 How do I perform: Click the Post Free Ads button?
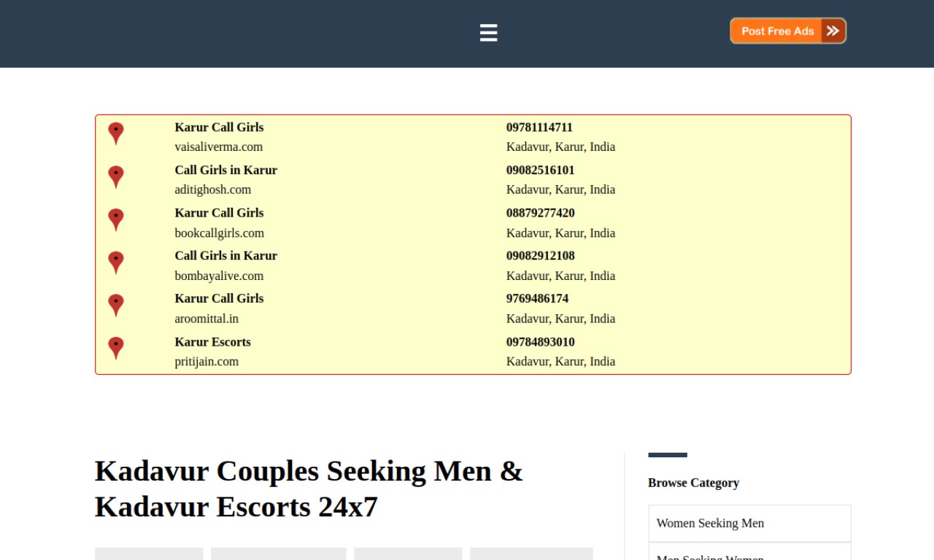click(788, 31)
